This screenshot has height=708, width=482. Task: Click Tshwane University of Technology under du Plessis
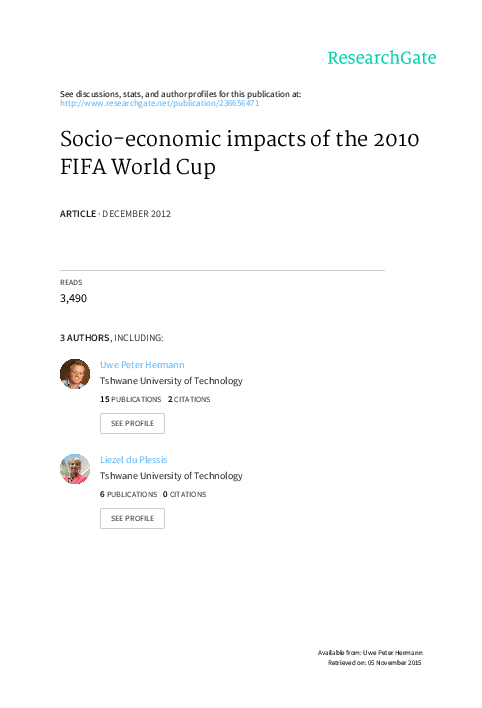coord(171,476)
